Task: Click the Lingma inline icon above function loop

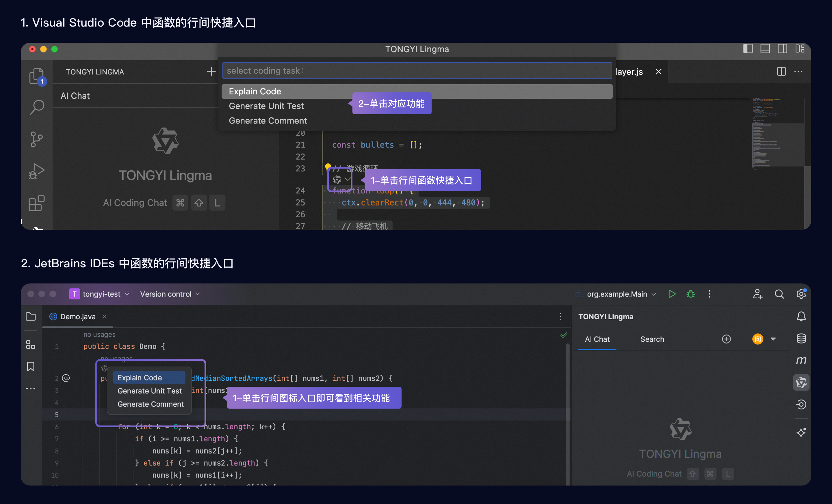Action: click(337, 180)
